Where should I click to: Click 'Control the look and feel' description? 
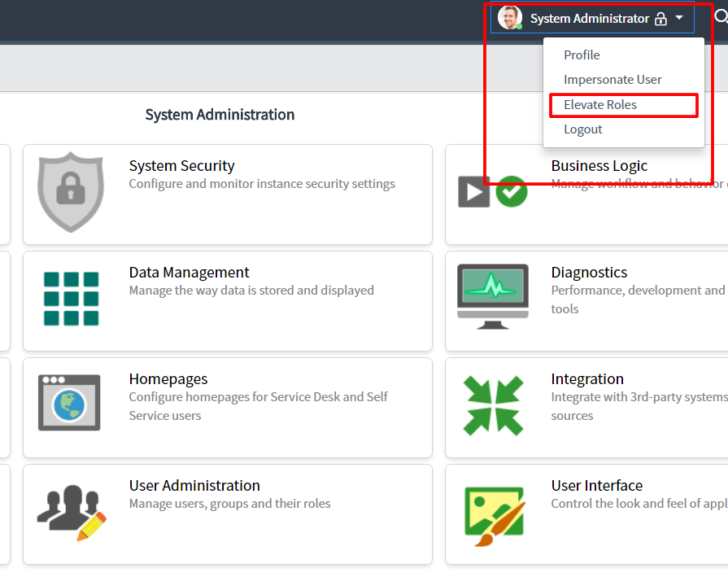pos(639,504)
